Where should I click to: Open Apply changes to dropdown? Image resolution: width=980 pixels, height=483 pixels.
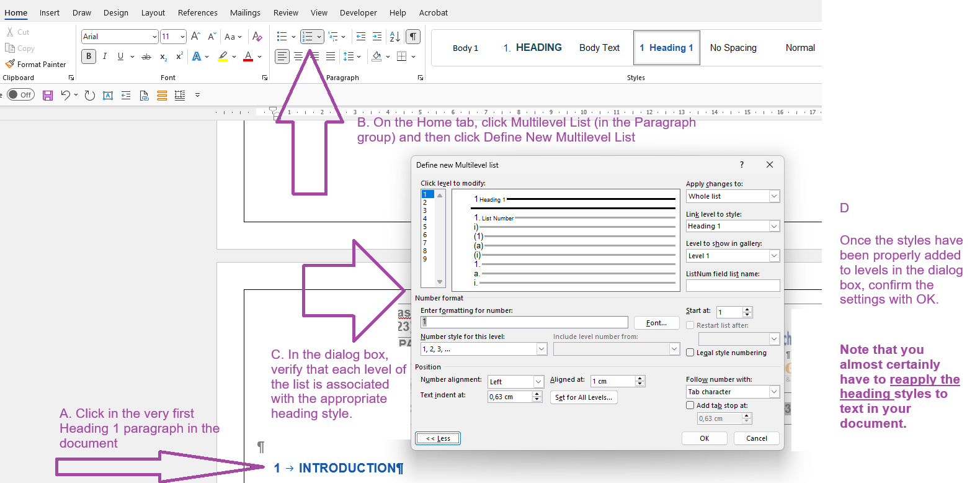click(774, 196)
